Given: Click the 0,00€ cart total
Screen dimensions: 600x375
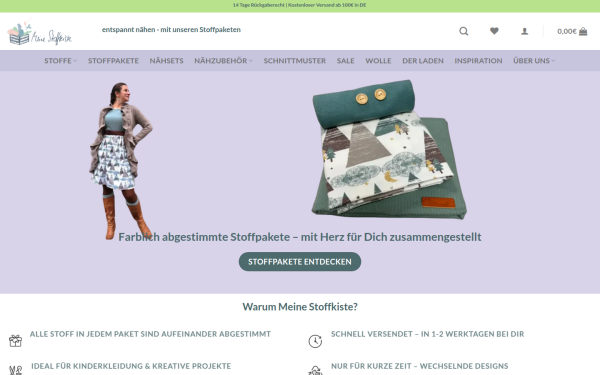Looking at the screenshot, I should click(567, 31).
